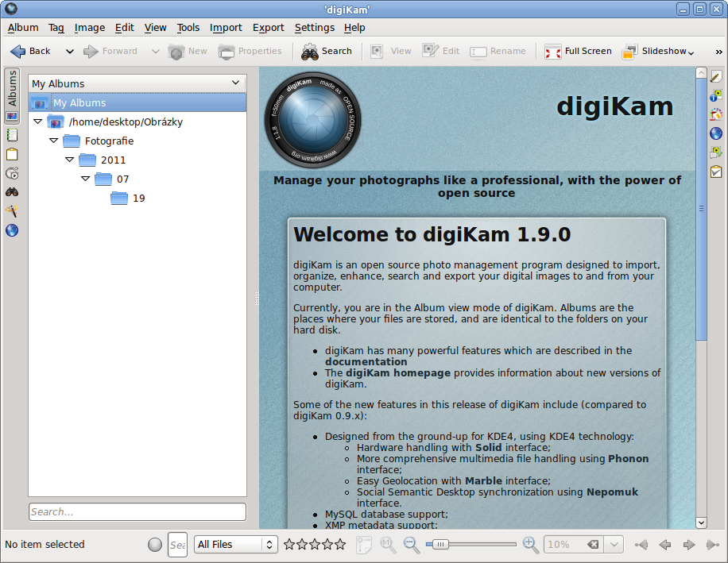The height and width of the screenshot is (563, 728).
Task: Click the Forward toolbar button
Action: coord(110,51)
